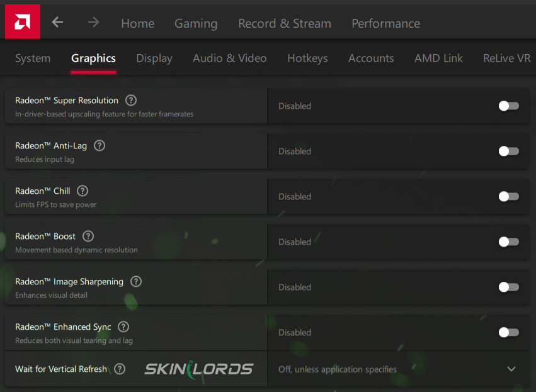The height and width of the screenshot is (392, 536).
Task: Go back with the left arrow
Action: (x=57, y=23)
